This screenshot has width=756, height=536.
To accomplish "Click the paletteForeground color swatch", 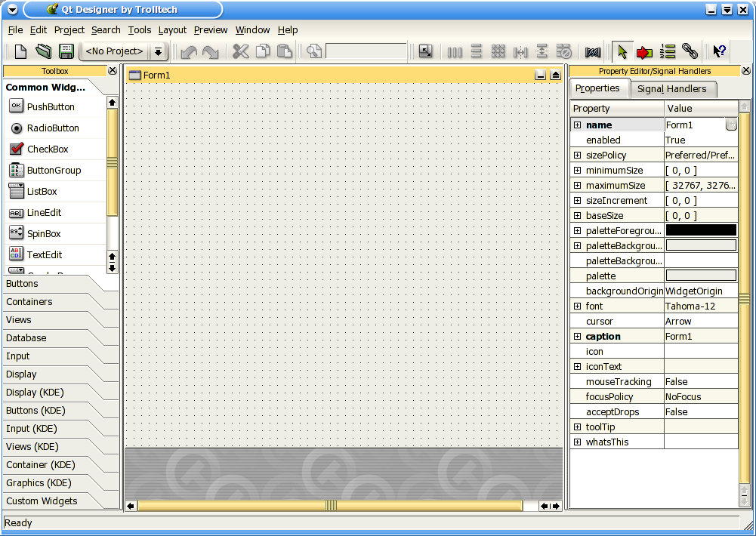I will [x=700, y=230].
